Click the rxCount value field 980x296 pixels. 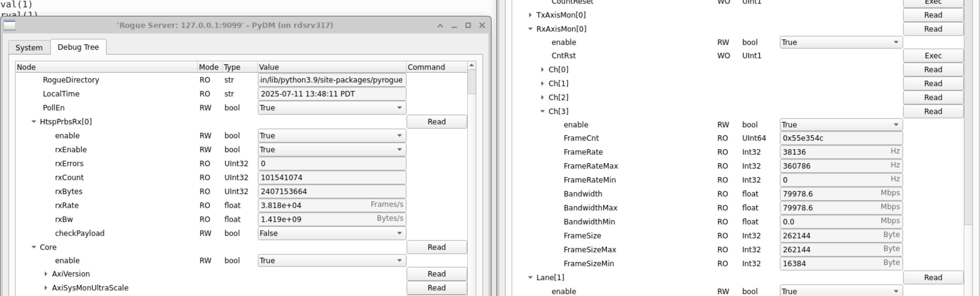coord(331,177)
